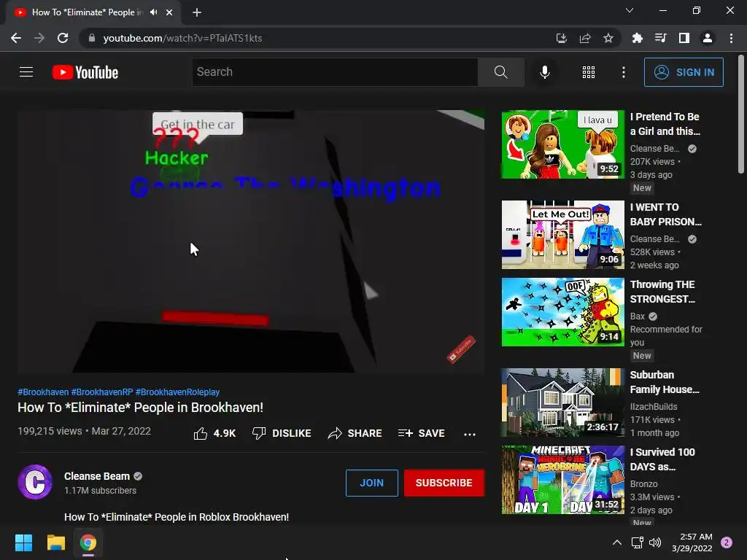This screenshot has width=747, height=560.
Task: Open the Chrome profile icon
Action: [708, 38]
